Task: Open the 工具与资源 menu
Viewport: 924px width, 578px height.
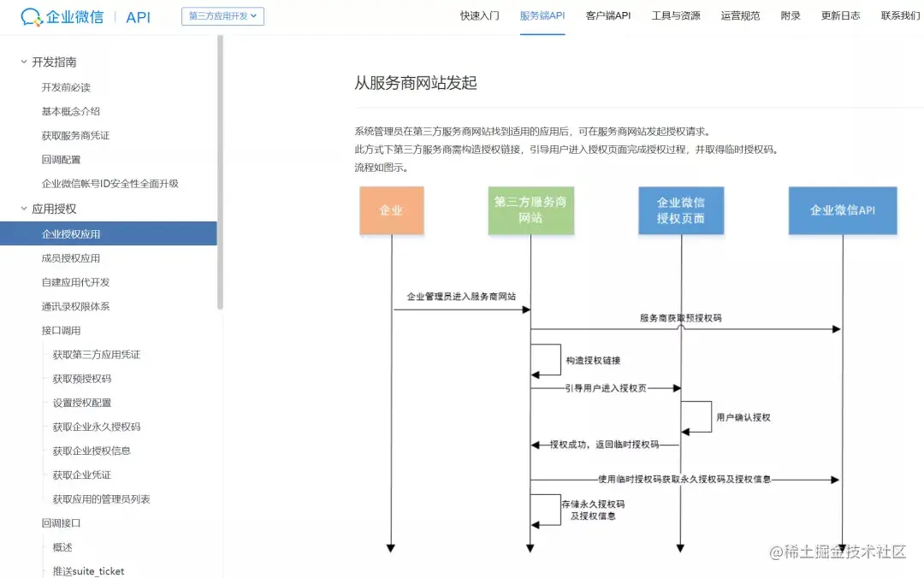Action: click(675, 15)
